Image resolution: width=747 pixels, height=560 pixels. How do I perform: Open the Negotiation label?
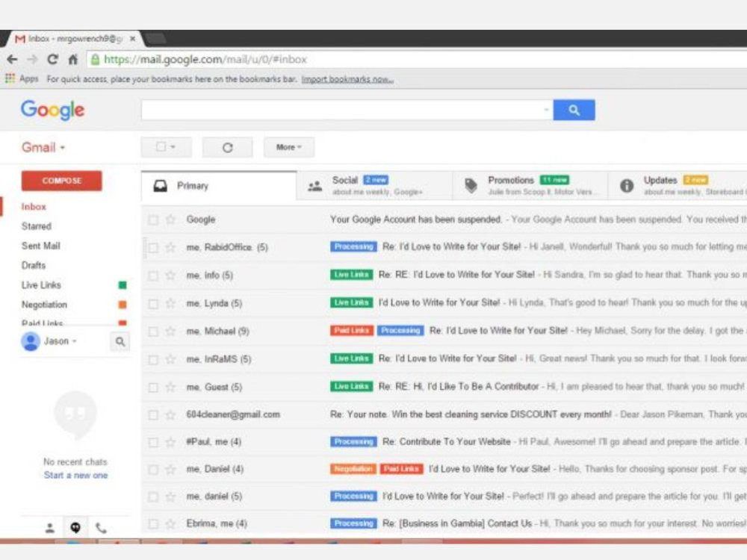pyautogui.click(x=44, y=305)
